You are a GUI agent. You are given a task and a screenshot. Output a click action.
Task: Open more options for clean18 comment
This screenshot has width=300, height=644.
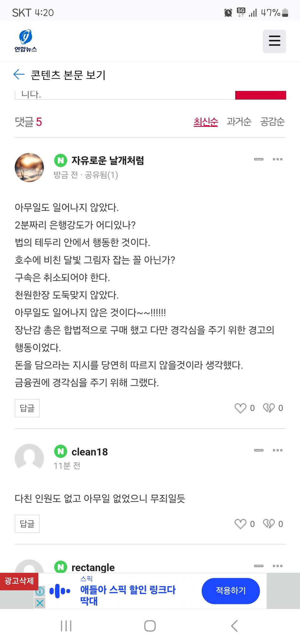pos(277,450)
